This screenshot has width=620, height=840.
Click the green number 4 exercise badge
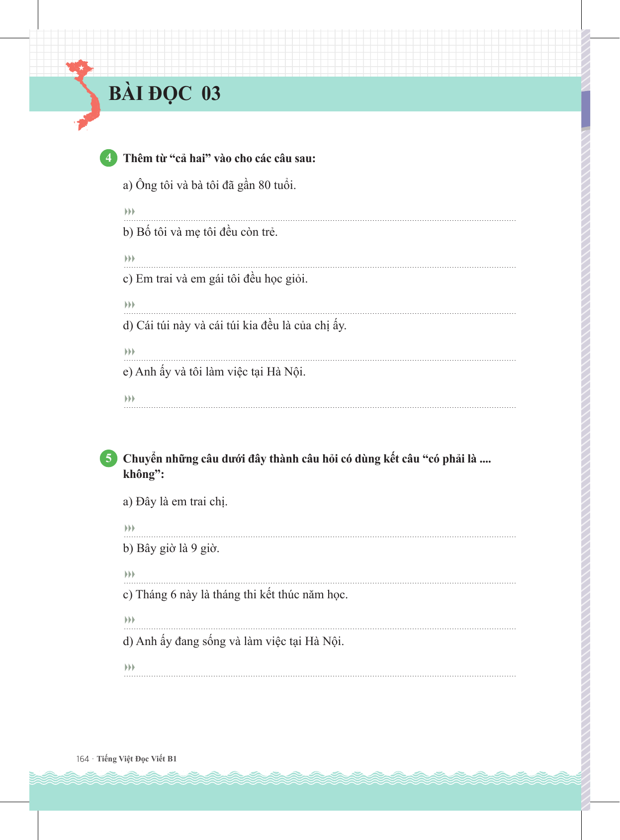click(x=108, y=158)
